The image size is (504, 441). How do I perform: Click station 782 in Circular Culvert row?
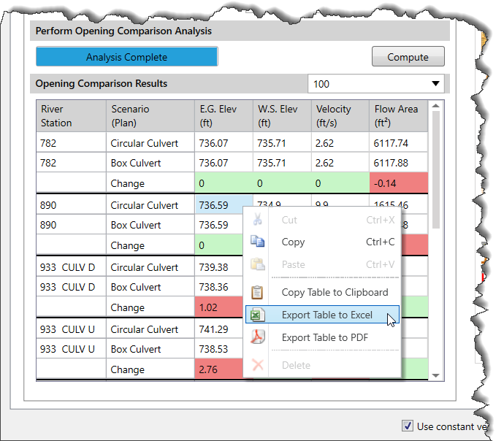71,143
